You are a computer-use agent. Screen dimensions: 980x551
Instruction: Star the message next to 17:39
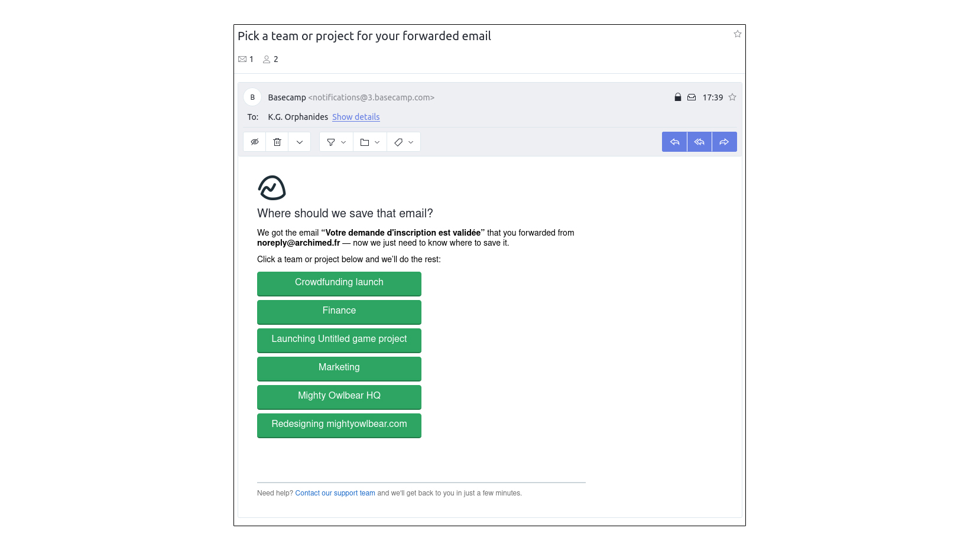[x=732, y=97]
